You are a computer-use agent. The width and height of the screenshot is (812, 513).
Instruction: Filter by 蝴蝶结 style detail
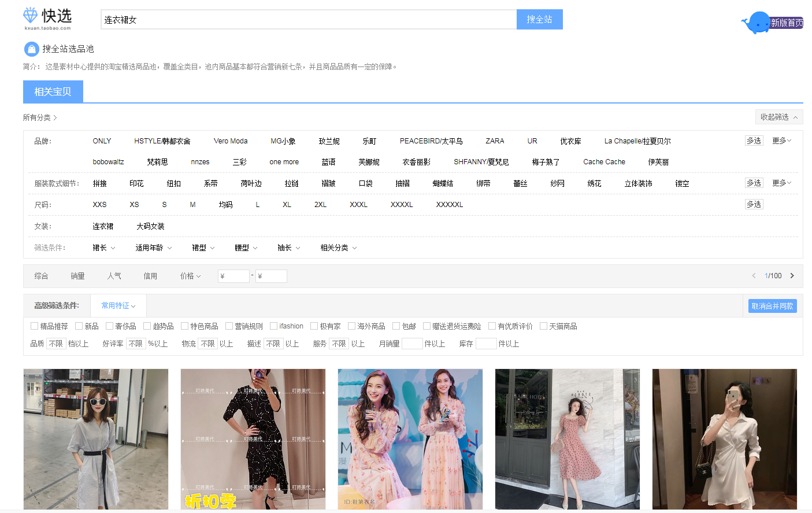pyautogui.click(x=443, y=183)
